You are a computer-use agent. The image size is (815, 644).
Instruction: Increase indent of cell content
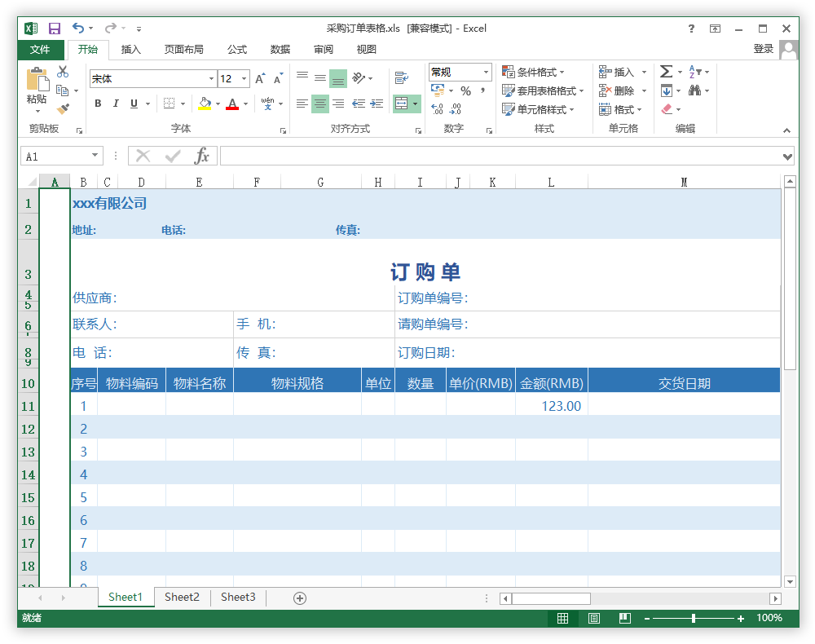[x=377, y=104]
